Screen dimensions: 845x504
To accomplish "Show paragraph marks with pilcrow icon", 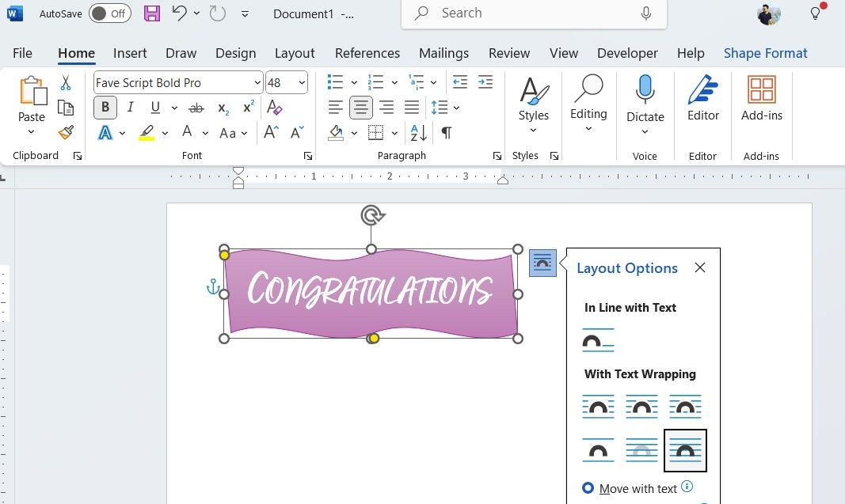I will click(x=447, y=133).
